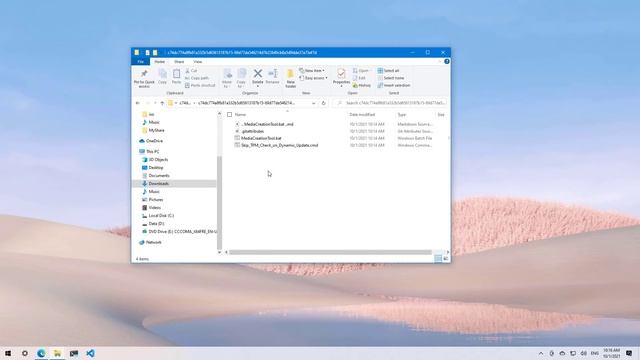The image size is (640, 360).
Task: Click Cut in the Clipboard group
Action: click(x=191, y=71)
